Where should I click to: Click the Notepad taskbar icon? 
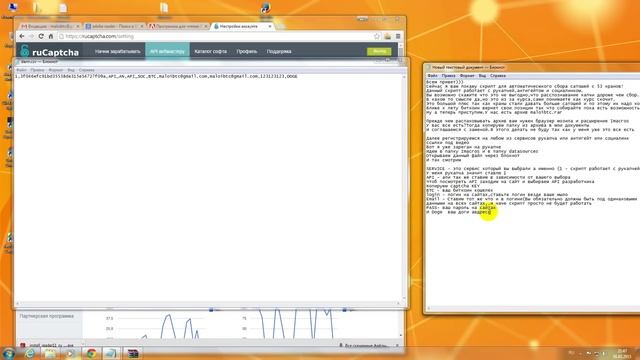pos(111,353)
